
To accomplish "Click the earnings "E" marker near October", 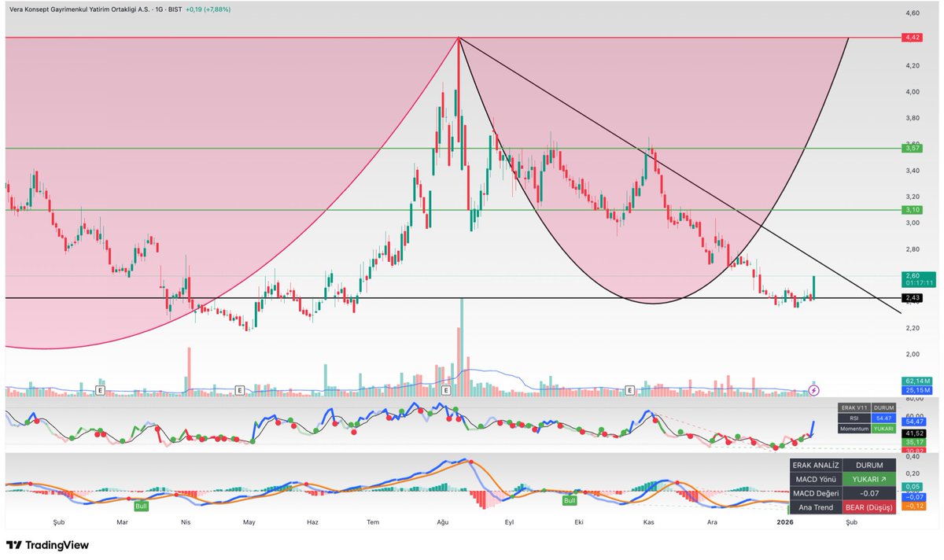I will (x=629, y=389).
